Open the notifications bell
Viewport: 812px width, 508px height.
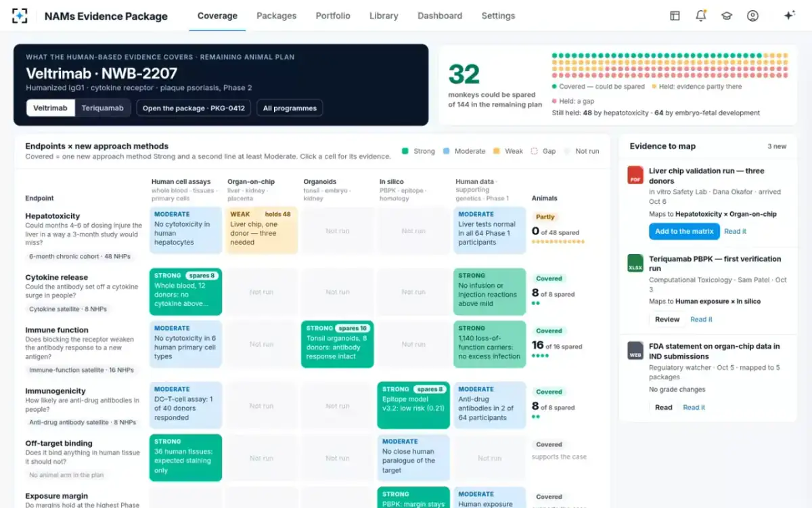point(701,16)
